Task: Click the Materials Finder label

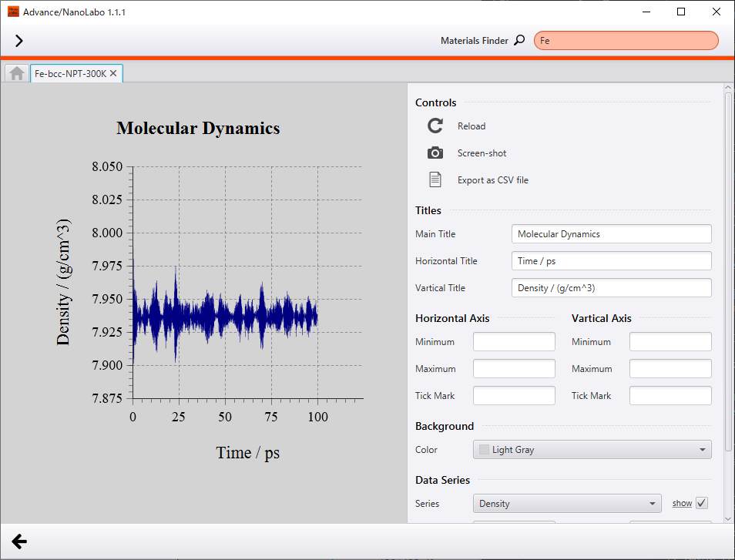Action: tap(475, 41)
